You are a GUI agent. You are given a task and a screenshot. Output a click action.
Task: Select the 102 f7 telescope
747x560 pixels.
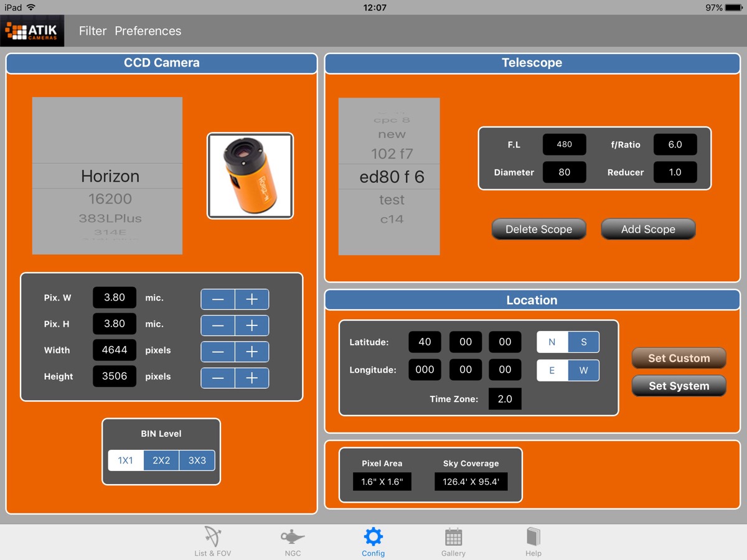(x=389, y=153)
